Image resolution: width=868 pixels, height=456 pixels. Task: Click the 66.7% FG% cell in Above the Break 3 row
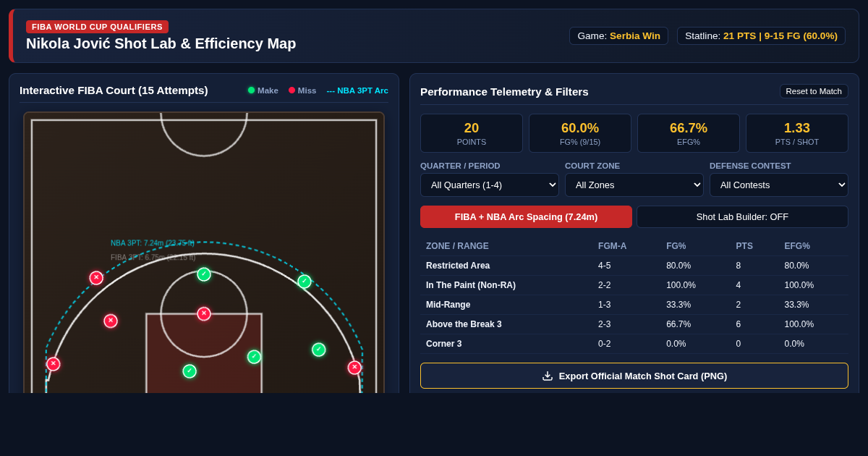[x=678, y=324]
